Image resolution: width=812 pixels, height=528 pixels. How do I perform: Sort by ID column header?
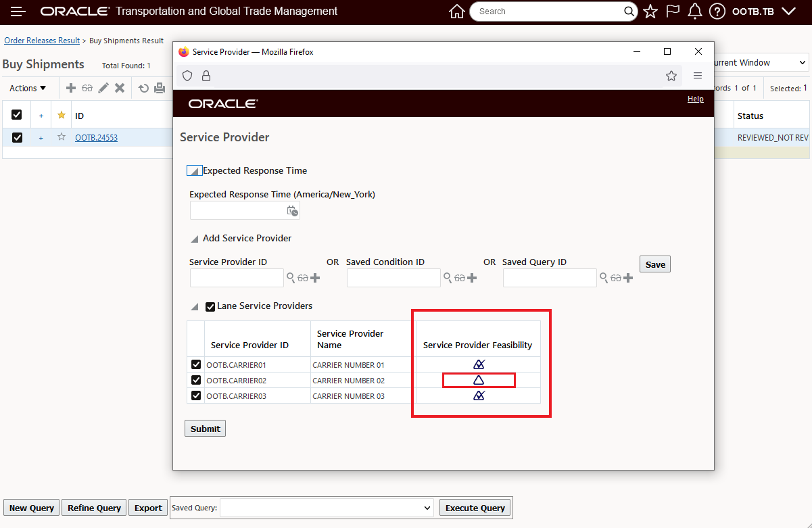tap(79, 116)
